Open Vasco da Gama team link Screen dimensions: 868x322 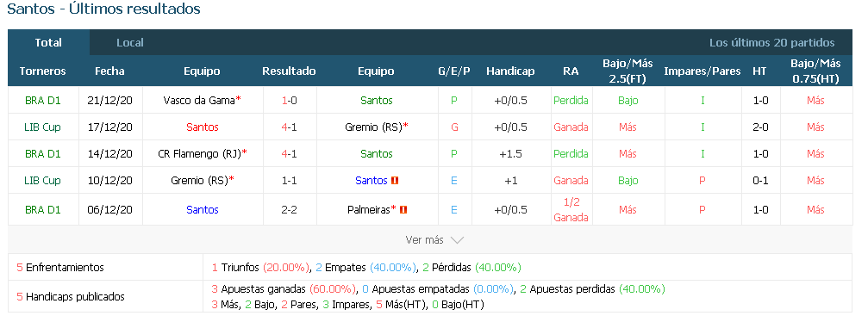pyautogui.click(x=199, y=101)
